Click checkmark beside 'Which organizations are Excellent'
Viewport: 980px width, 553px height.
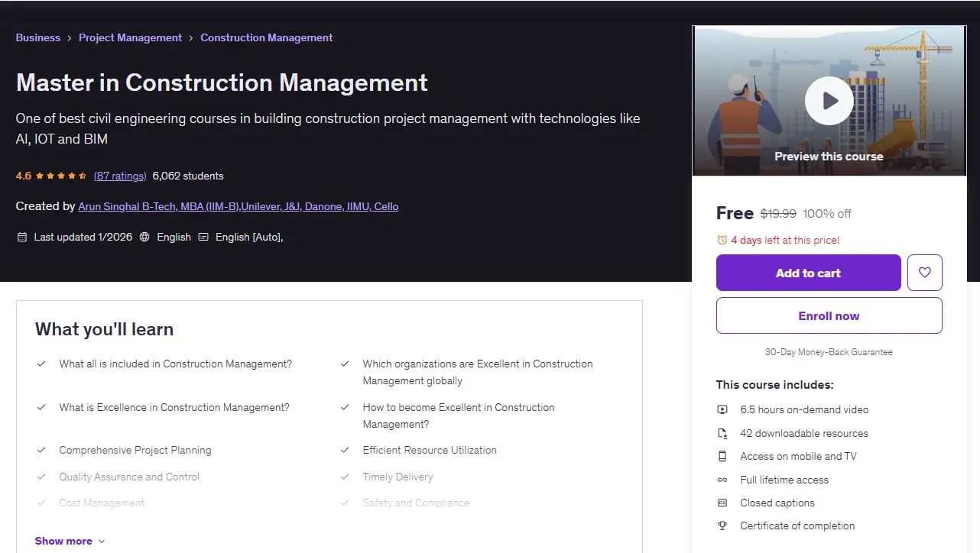(345, 364)
